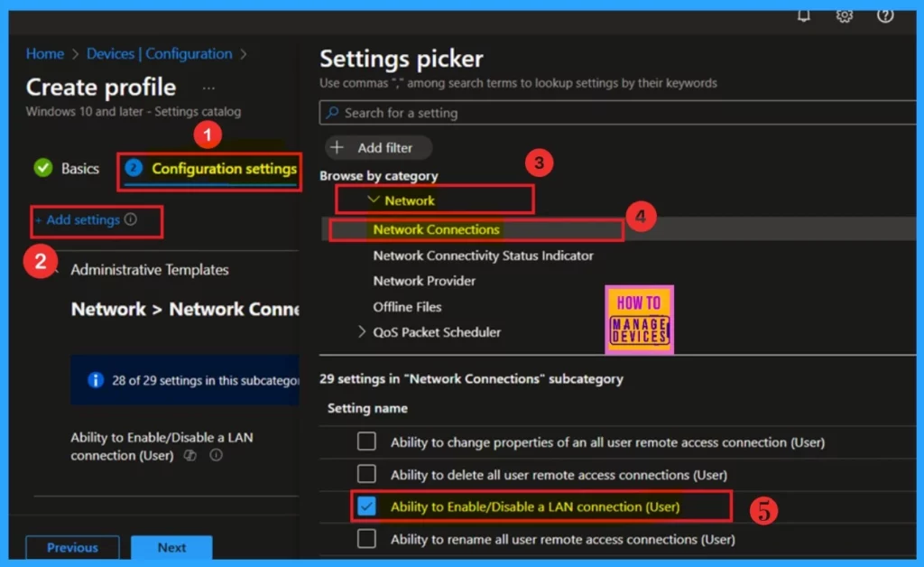Go to Home breadcrumb link

(45, 53)
